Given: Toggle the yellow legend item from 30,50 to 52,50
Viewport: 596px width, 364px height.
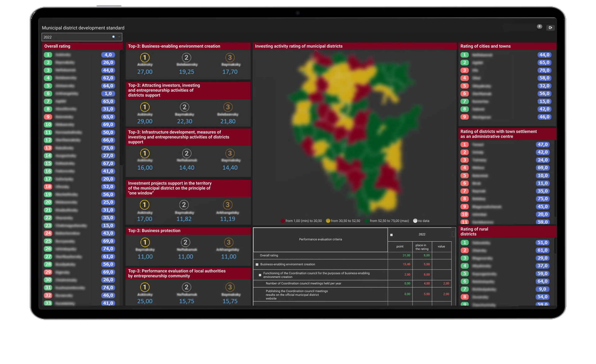Looking at the screenshot, I should point(328,221).
